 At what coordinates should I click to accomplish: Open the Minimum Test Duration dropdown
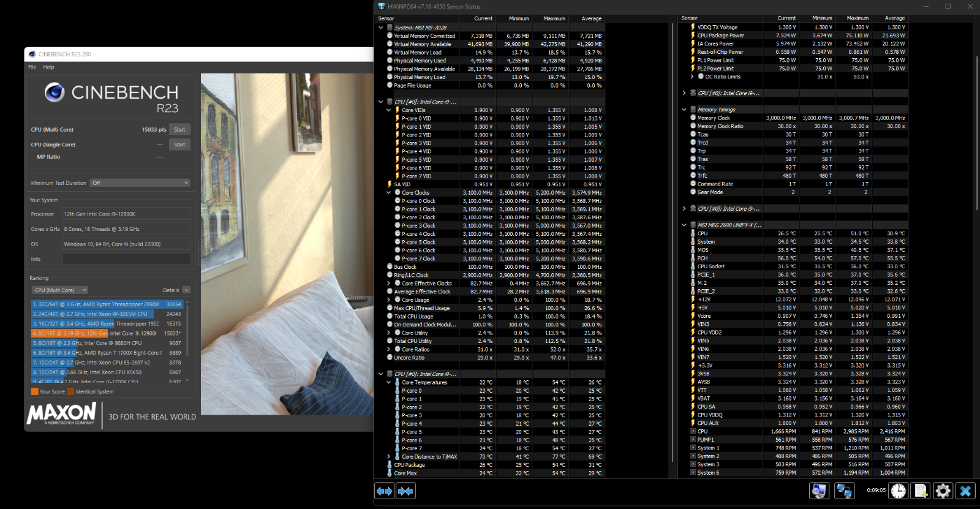coord(140,183)
